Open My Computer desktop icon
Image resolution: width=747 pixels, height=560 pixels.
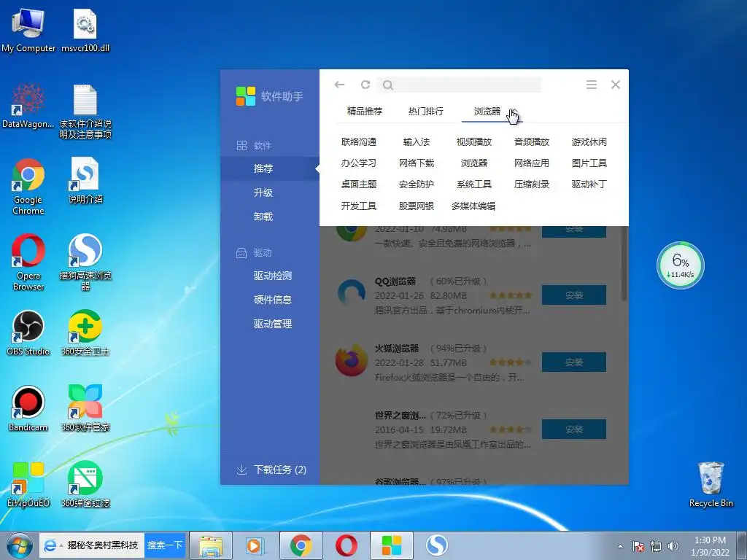tap(28, 29)
